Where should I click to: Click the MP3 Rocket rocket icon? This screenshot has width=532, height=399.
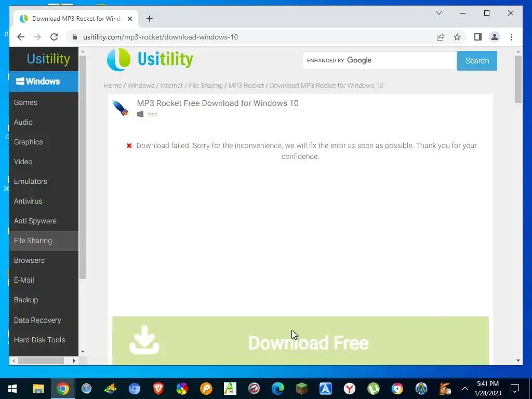pyautogui.click(x=121, y=108)
